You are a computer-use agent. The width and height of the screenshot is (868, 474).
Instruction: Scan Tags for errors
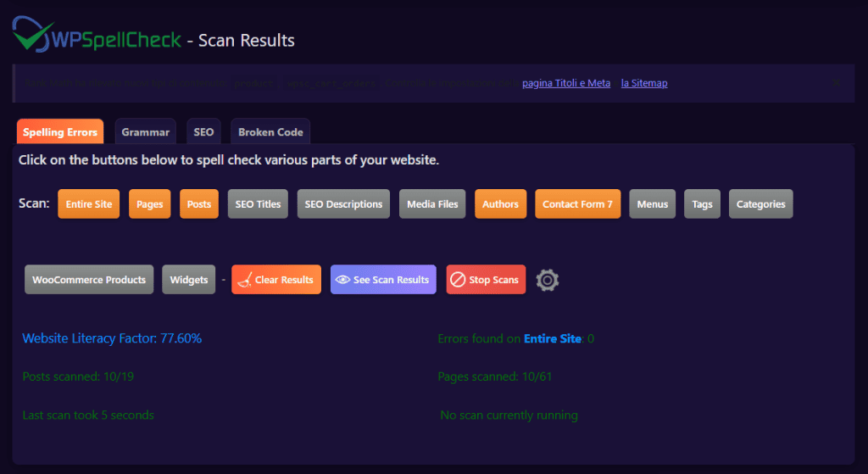702,204
